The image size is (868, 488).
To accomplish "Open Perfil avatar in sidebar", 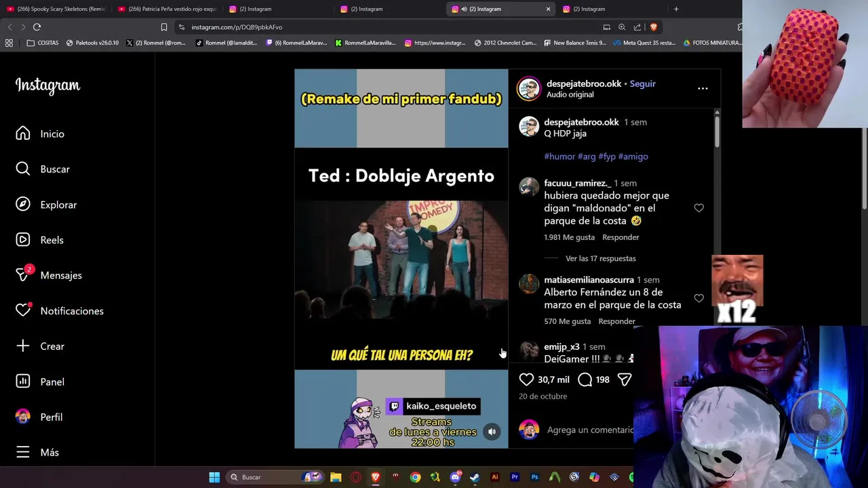I will pos(23,417).
